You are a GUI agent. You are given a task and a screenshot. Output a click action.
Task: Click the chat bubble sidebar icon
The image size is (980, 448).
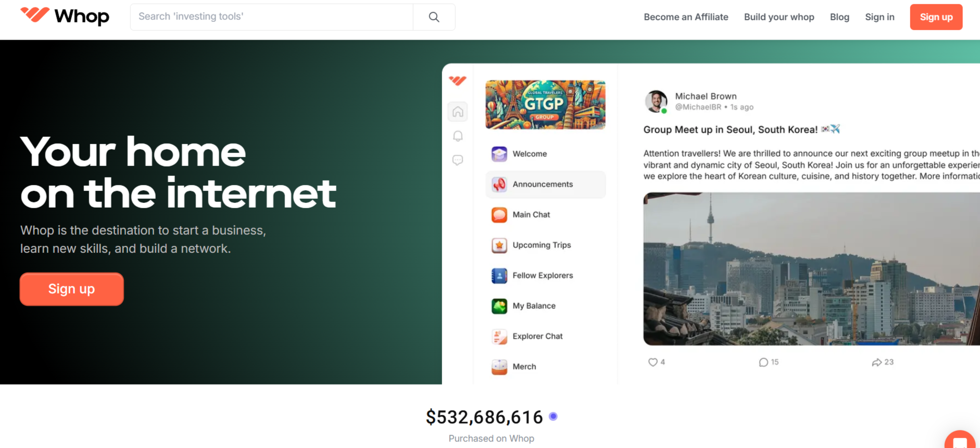[458, 160]
